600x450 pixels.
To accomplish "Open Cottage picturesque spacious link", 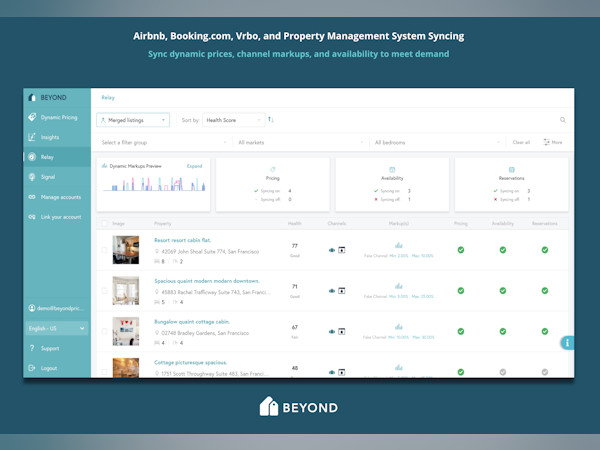I will click(191, 362).
